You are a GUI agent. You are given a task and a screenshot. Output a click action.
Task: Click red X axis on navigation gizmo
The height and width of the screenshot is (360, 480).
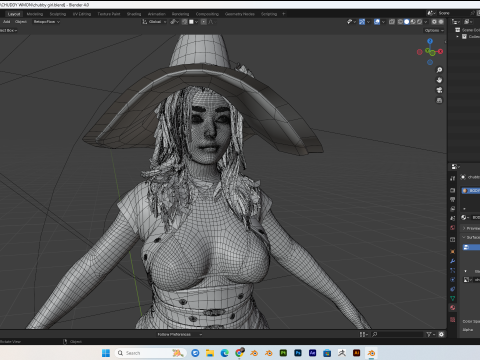[x=441, y=51]
